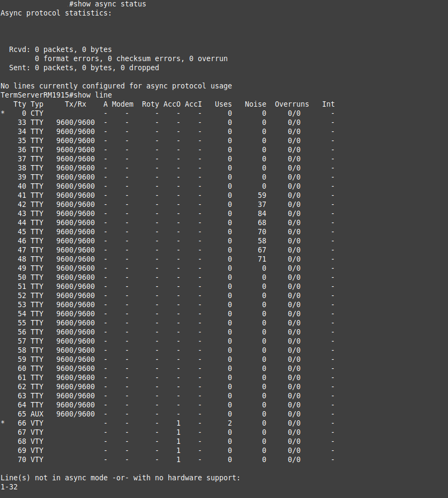Click the '0 format errors' line
Viewport: 448px width, 498px height.
131,59
